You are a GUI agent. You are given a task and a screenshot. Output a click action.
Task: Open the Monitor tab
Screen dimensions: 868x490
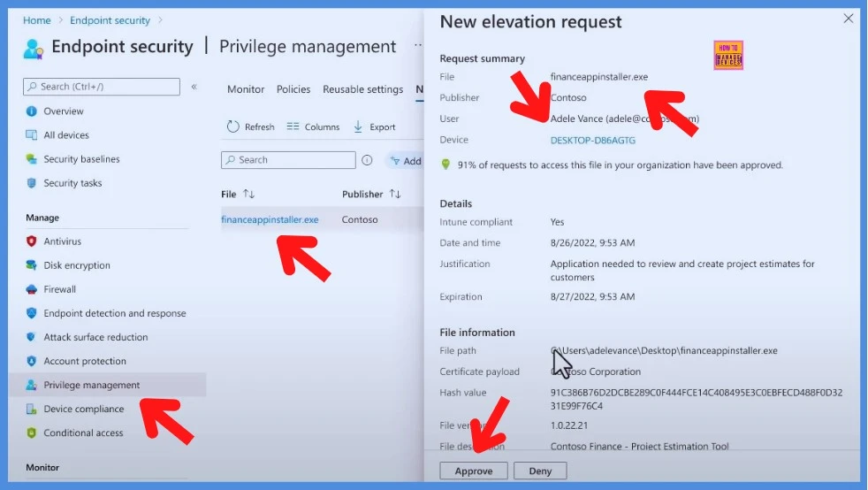pyautogui.click(x=246, y=89)
